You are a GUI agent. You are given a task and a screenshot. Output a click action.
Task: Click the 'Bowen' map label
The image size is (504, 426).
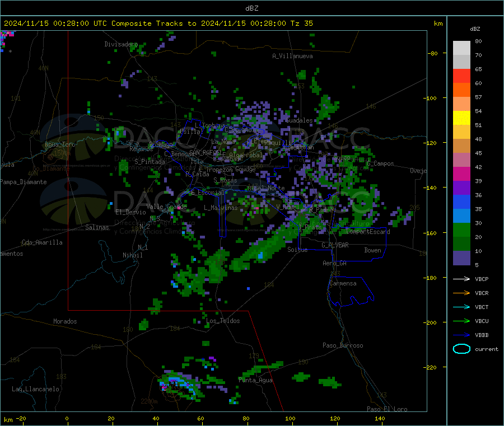pos(372,250)
